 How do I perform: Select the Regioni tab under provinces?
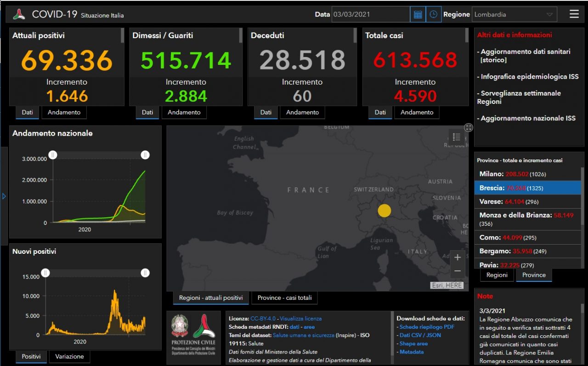click(497, 275)
